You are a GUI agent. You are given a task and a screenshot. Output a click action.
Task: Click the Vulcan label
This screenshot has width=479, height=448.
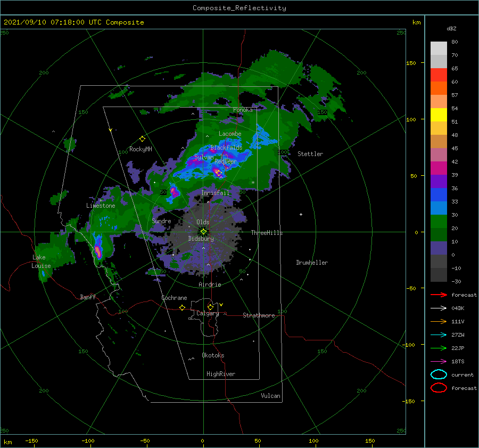[270, 396]
